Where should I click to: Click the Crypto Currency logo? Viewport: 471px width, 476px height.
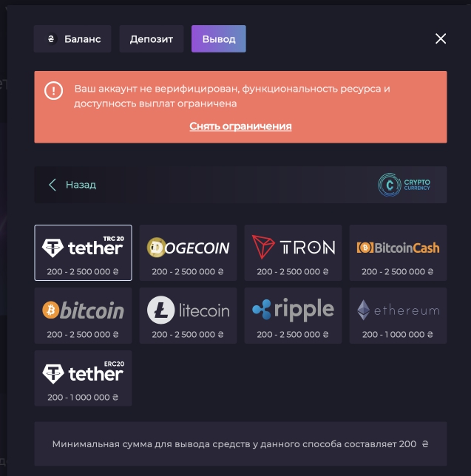(404, 185)
